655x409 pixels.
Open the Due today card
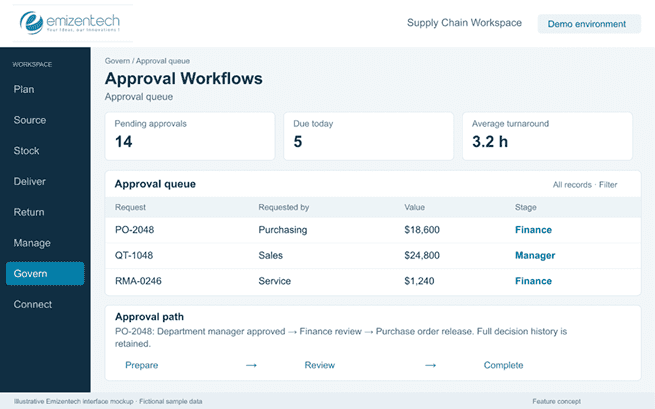(368, 136)
